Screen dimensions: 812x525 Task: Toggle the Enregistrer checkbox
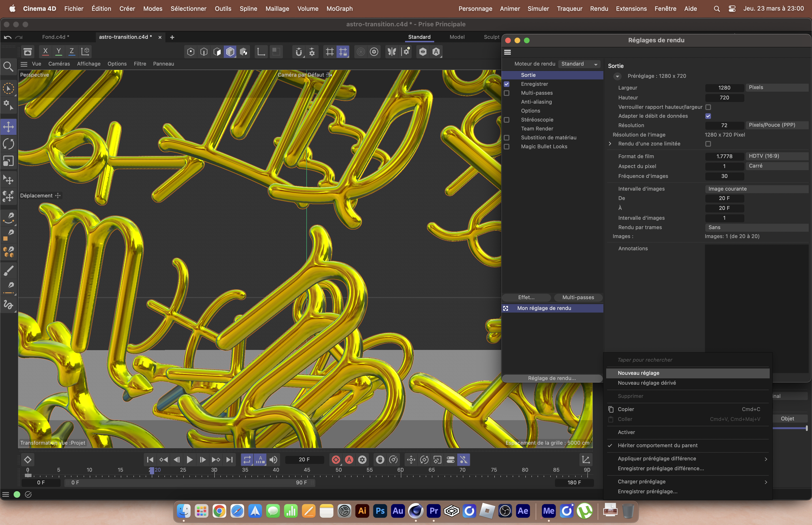[x=507, y=84]
